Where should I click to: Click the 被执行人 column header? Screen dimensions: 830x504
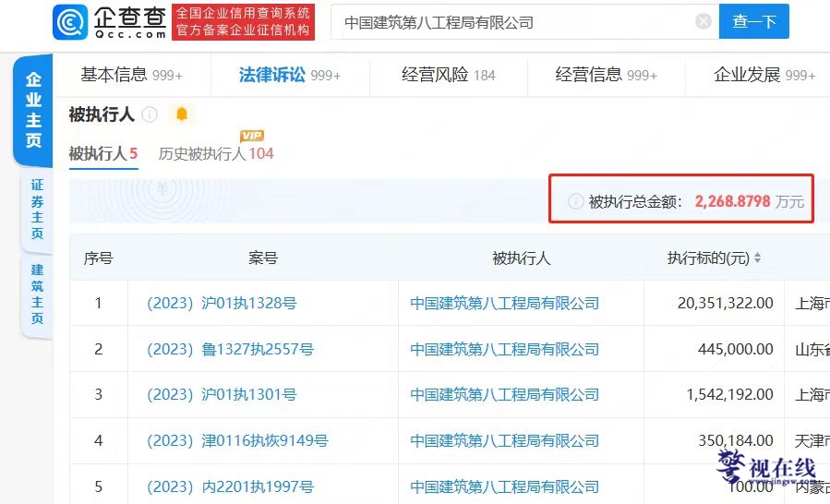tap(522, 258)
